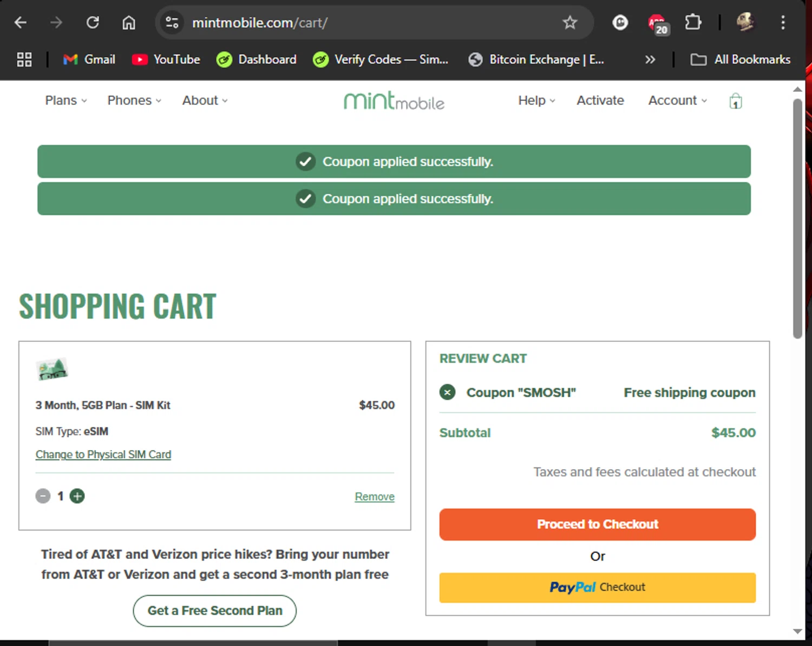The width and height of the screenshot is (812, 646).
Task: Click the browser forward arrow
Action: click(x=56, y=23)
